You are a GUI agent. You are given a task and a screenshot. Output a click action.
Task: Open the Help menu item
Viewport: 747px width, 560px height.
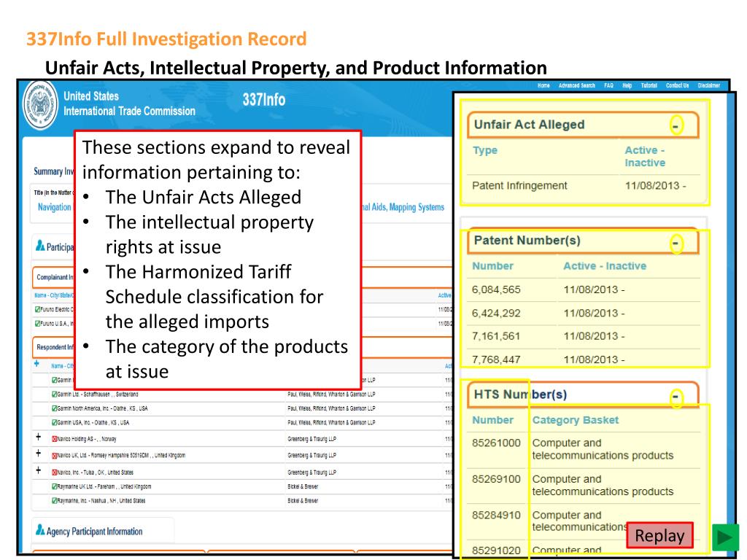pyautogui.click(x=627, y=86)
